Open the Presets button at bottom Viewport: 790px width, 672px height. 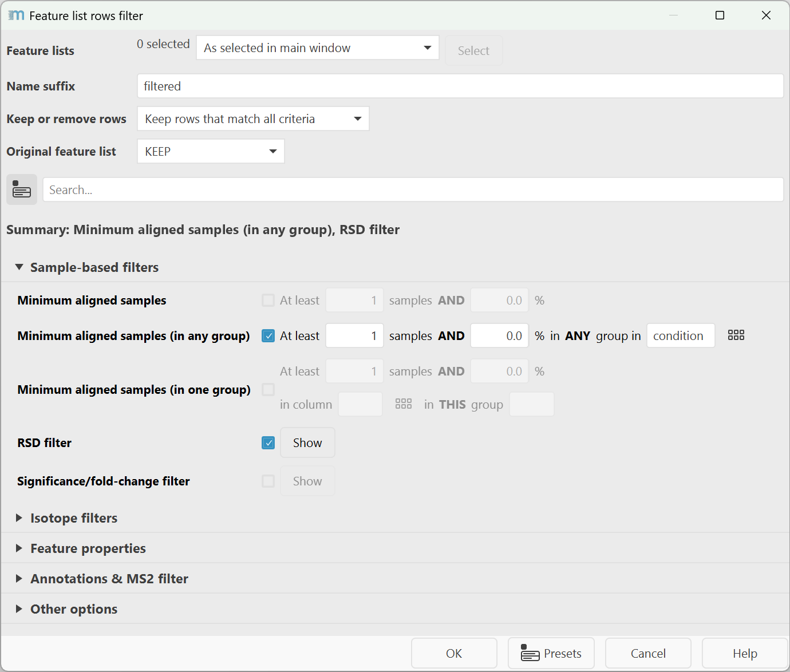pyautogui.click(x=551, y=653)
